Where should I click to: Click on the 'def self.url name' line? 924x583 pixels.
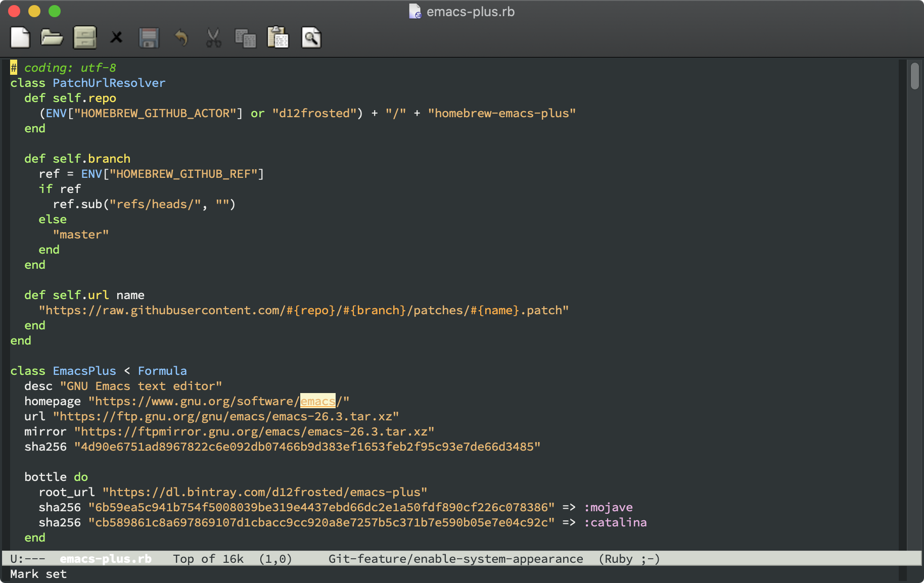point(84,295)
